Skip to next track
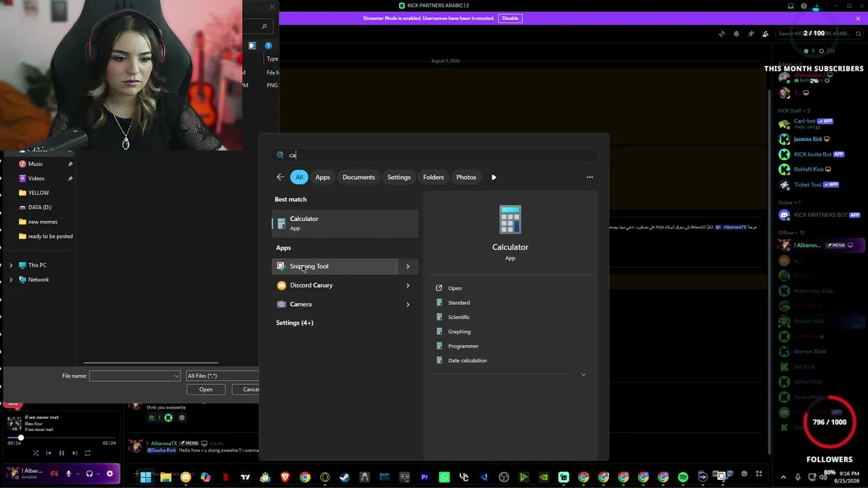Viewport: 868px width, 488px height. tap(74, 453)
